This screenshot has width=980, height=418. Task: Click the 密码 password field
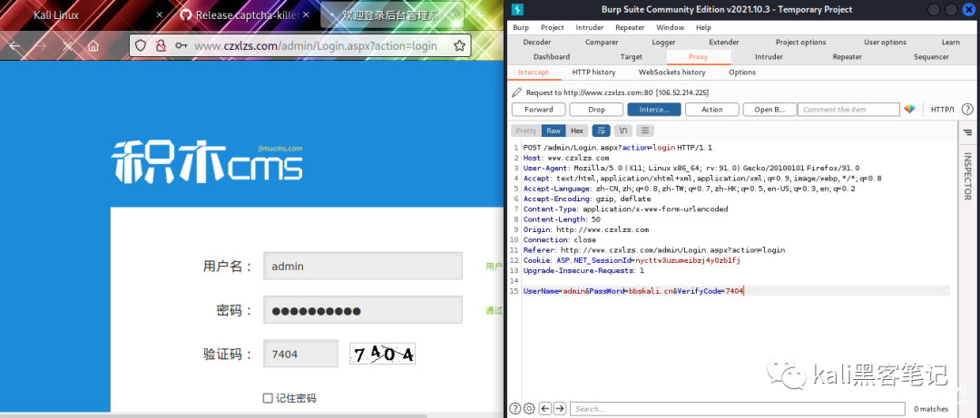click(363, 310)
